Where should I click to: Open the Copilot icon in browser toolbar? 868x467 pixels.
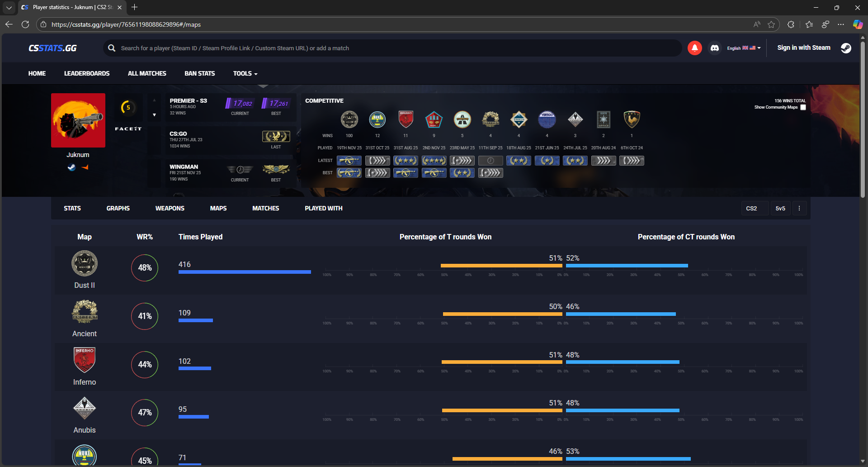858,24
